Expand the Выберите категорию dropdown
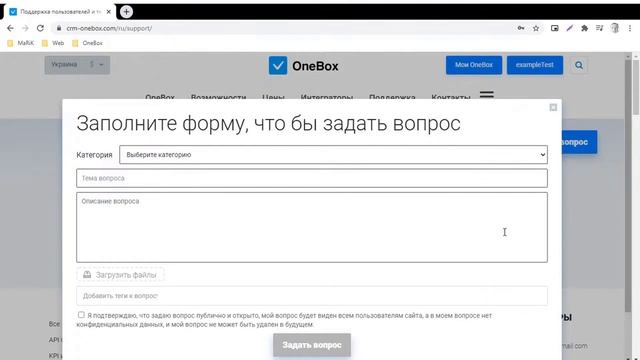The width and height of the screenshot is (640, 360). coord(333,155)
